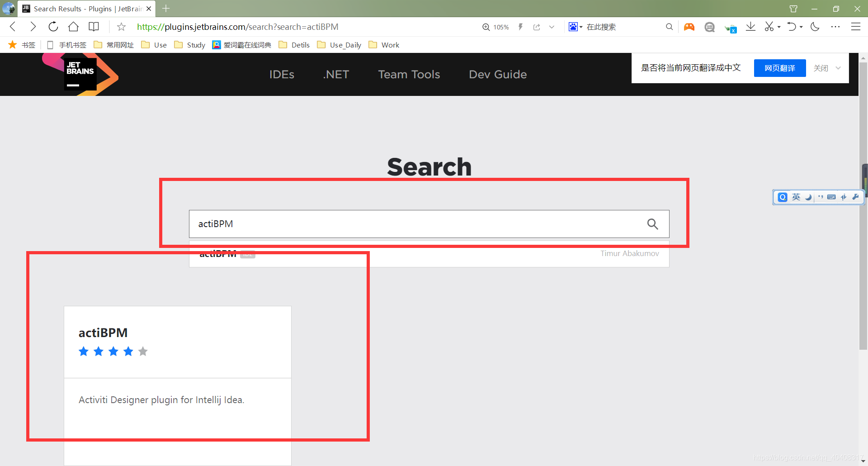Click the scissors screenshot tool
Image resolution: width=868 pixels, height=466 pixels.
pyautogui.click(x=769, y=27)
